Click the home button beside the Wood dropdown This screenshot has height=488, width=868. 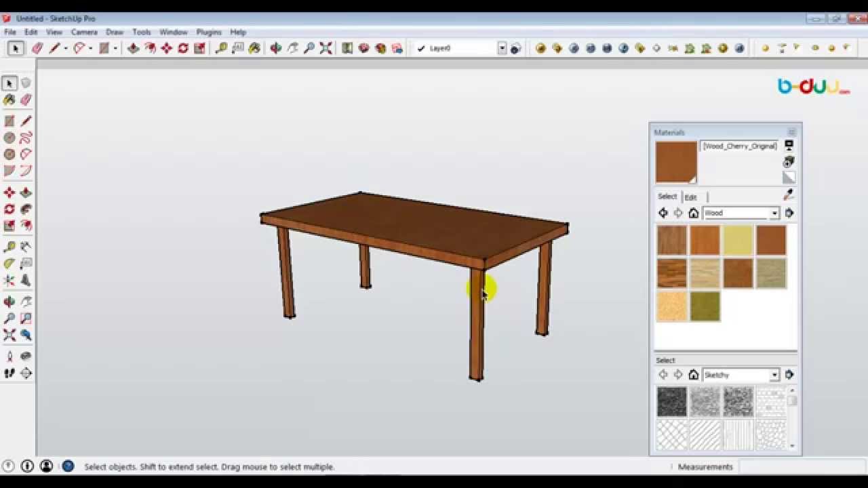point(693,213)
